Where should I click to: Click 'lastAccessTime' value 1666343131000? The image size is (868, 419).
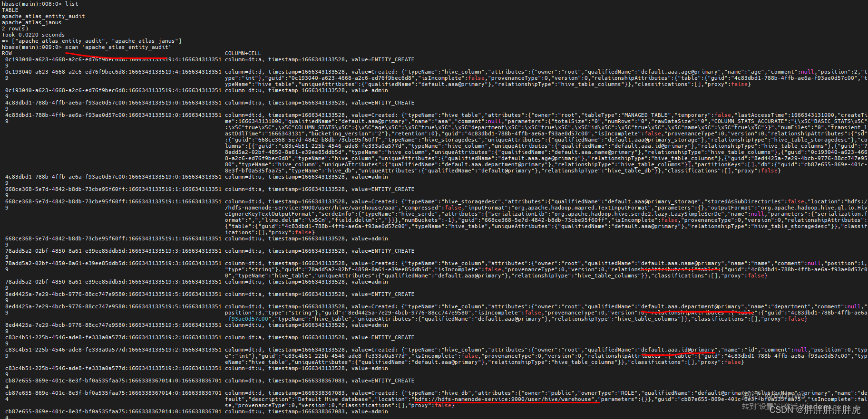point(812,115)
